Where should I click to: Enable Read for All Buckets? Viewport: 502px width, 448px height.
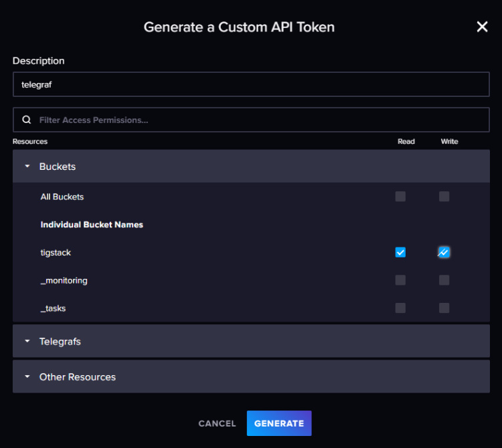(400, 197)
